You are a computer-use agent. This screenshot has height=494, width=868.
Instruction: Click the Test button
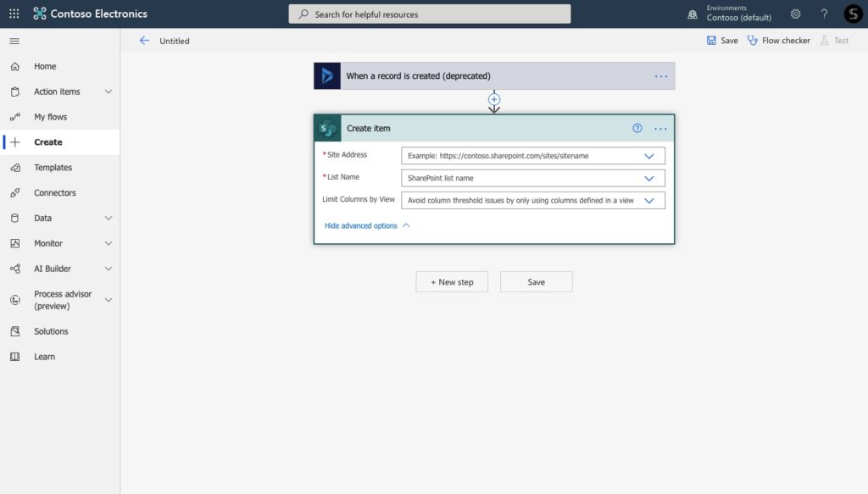[834, 41]
